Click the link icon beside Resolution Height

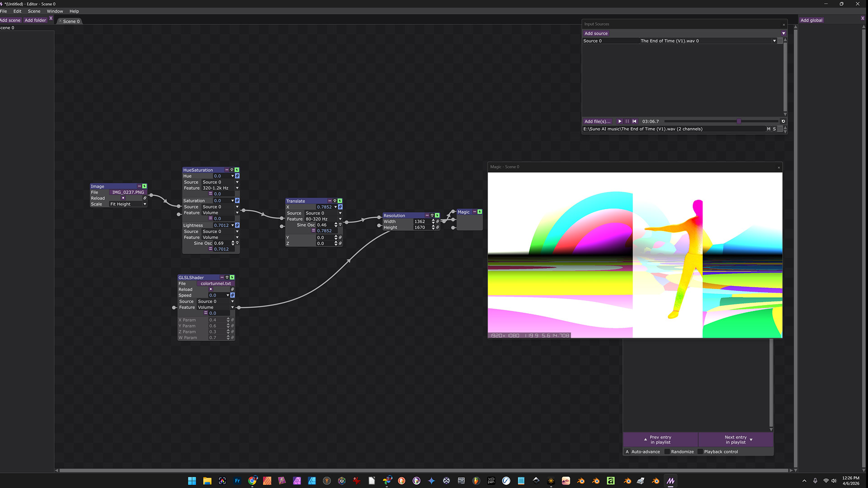(438, 227)
